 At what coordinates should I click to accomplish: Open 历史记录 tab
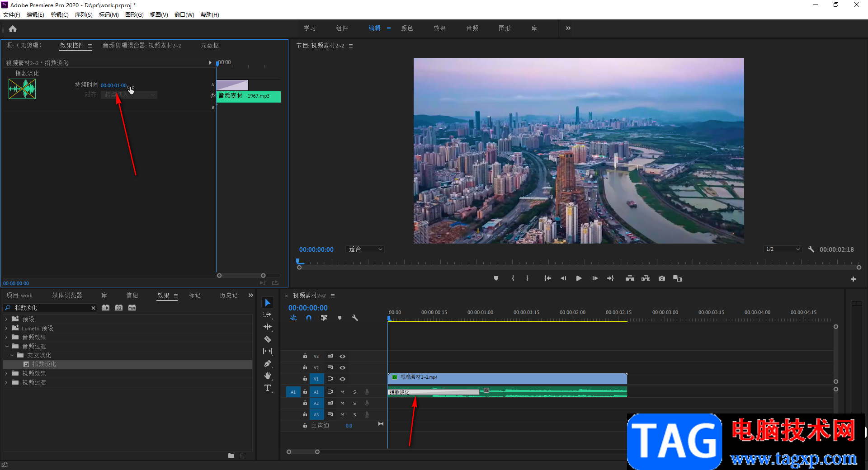coord(228,295)
